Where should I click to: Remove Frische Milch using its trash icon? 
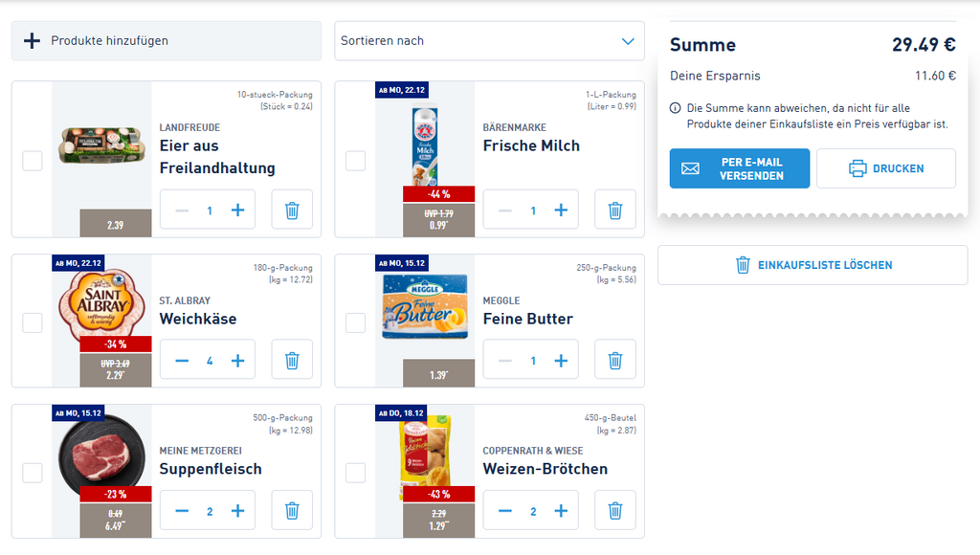[x=615, y=210]
